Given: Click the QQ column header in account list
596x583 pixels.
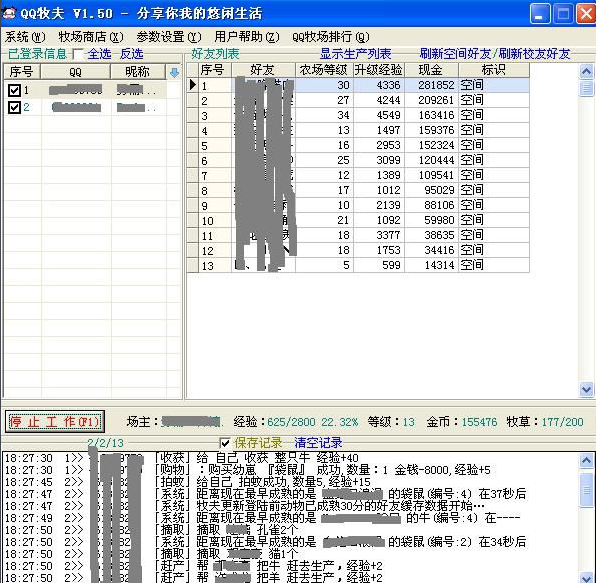Looking at the screenshot, I should tap(76, 72).
